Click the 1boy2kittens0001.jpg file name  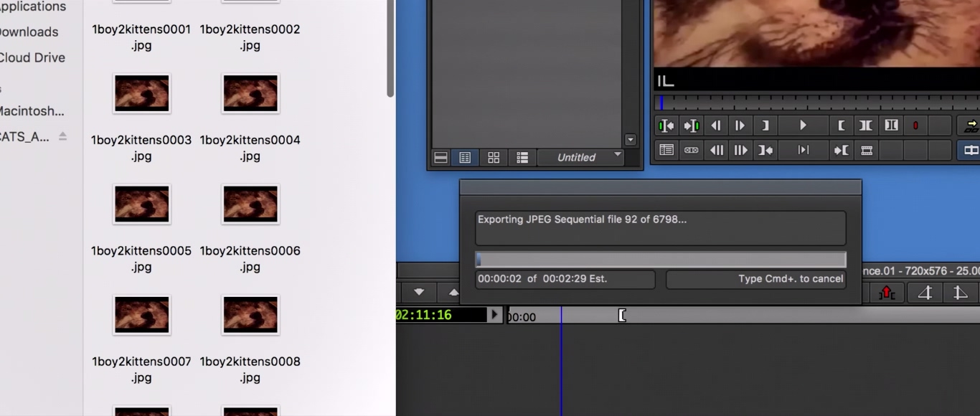pyautogui.click(x=141, y=37)
